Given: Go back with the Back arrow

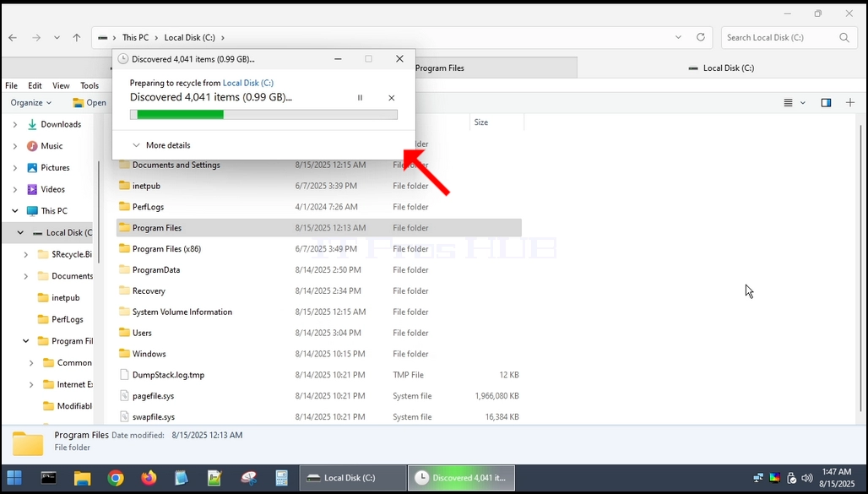Looking at the screenshot, I should pos(13,38).
